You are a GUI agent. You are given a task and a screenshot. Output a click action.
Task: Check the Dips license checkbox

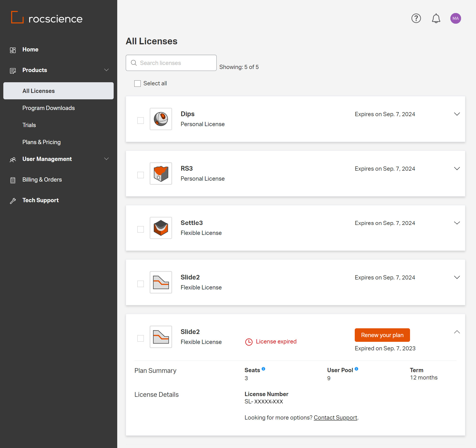[x=140, y=120]
